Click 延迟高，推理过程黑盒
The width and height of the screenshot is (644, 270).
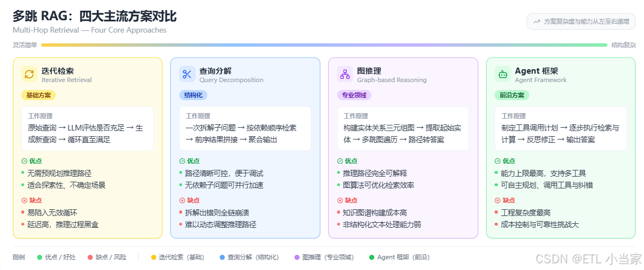pos(63,225)
